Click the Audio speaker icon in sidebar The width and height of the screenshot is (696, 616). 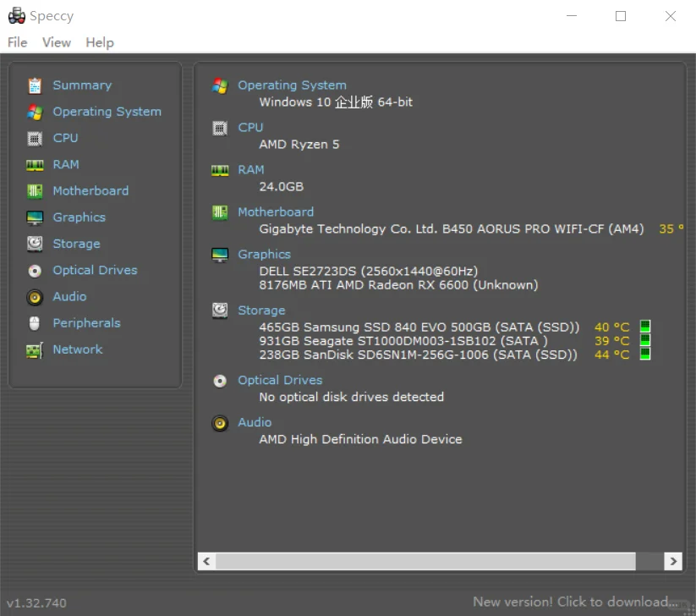pyautogui.click(x=35, y=297)
